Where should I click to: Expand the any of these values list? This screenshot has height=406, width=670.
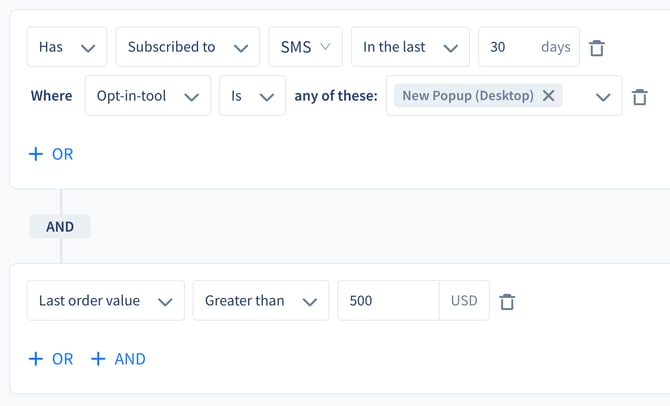603,97
